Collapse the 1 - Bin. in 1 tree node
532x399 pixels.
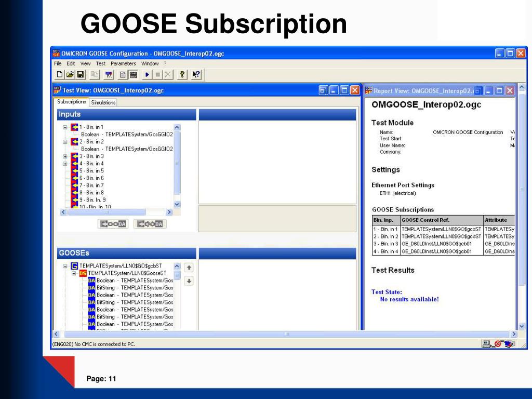pos(65,128)
